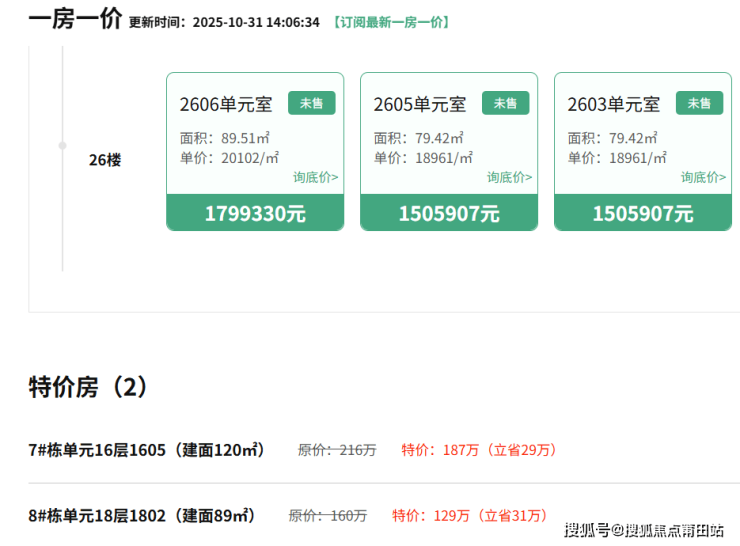Select the 26楼 floor label

(105, 160)
